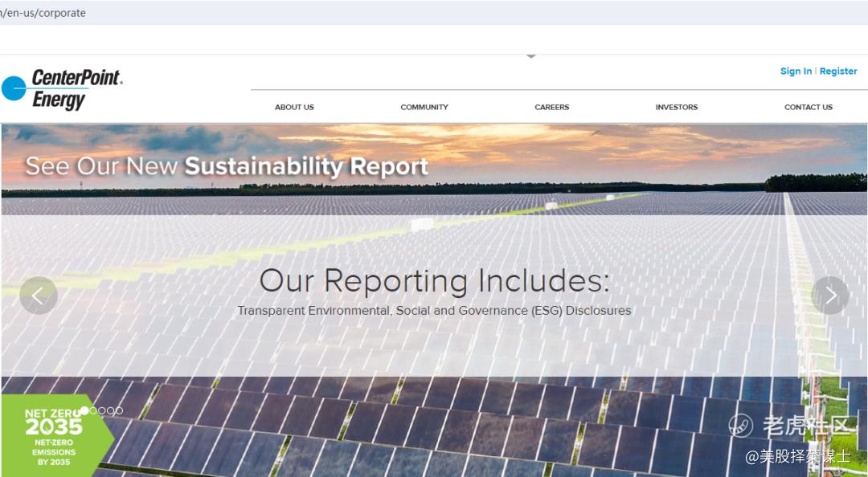Advance to the next carousel slide
The width and height of the screenshot is (868, 477).
tap(829, 296)
